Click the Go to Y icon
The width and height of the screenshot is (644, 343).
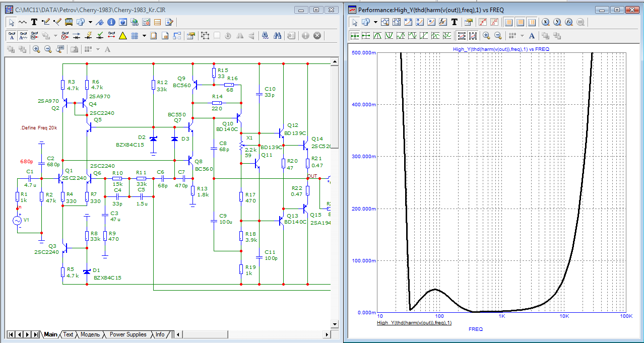[x=557, y=22]
